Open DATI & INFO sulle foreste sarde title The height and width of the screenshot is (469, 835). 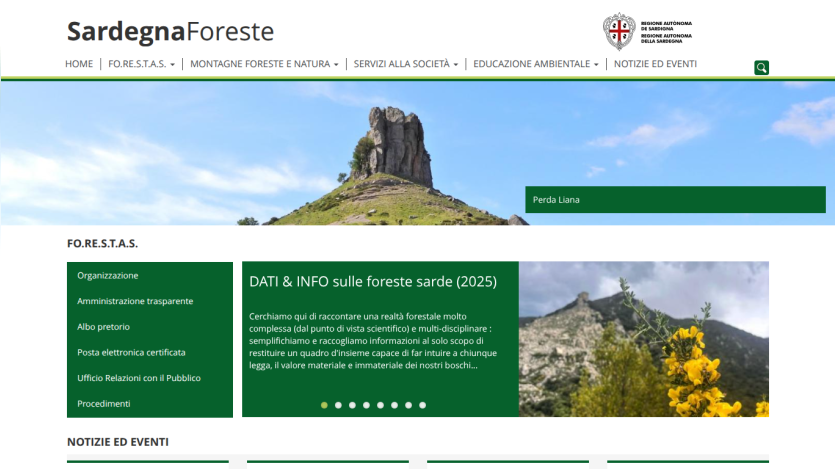[373, 281]
